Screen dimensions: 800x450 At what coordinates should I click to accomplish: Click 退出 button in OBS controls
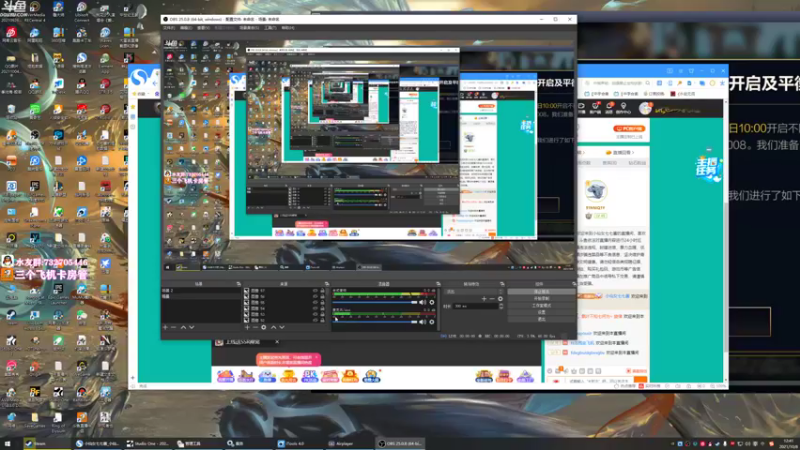pyautogui.click(x=541, y=319)
